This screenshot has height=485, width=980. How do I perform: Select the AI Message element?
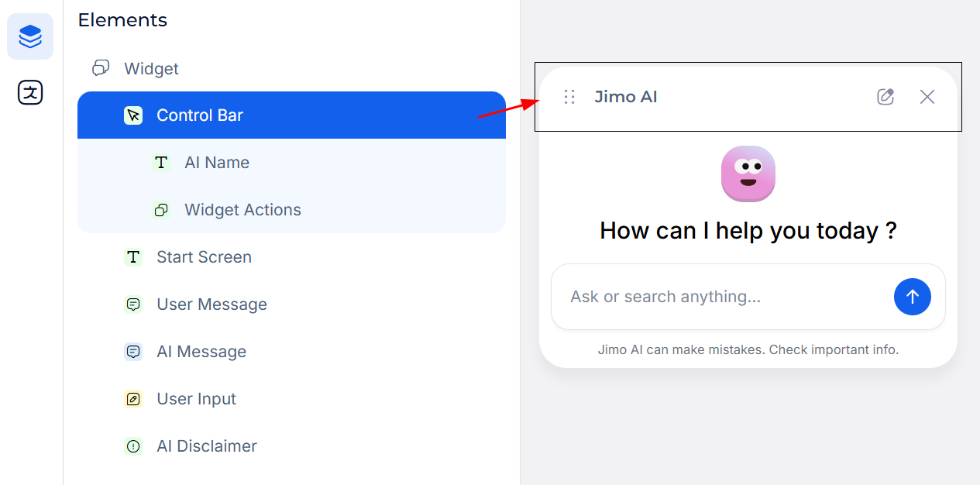pos(201,352)
